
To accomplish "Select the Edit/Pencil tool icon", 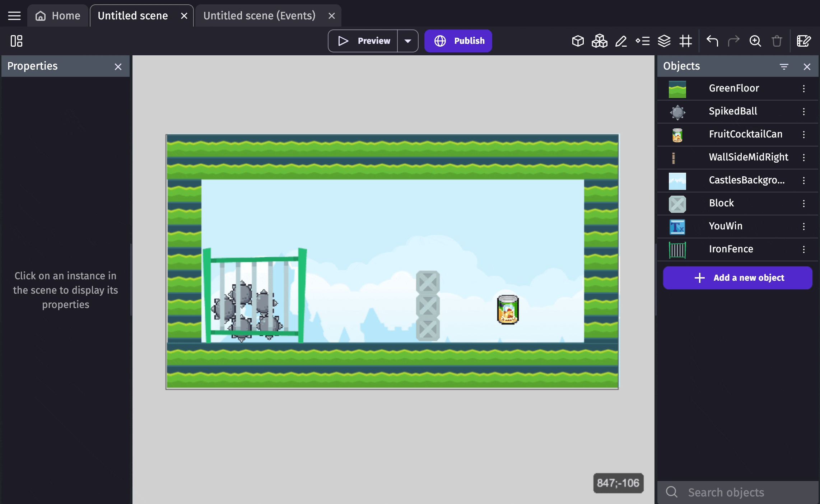I will point(620,41).
